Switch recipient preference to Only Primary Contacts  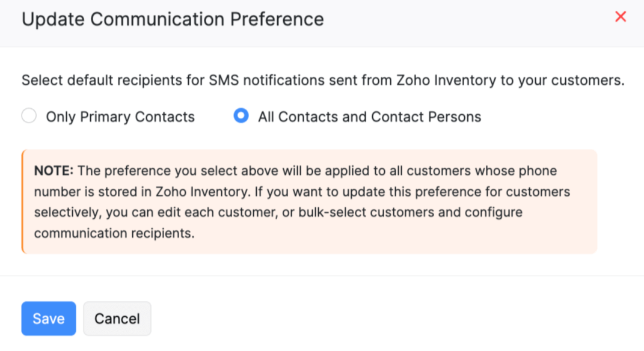(x=28, y=115)
